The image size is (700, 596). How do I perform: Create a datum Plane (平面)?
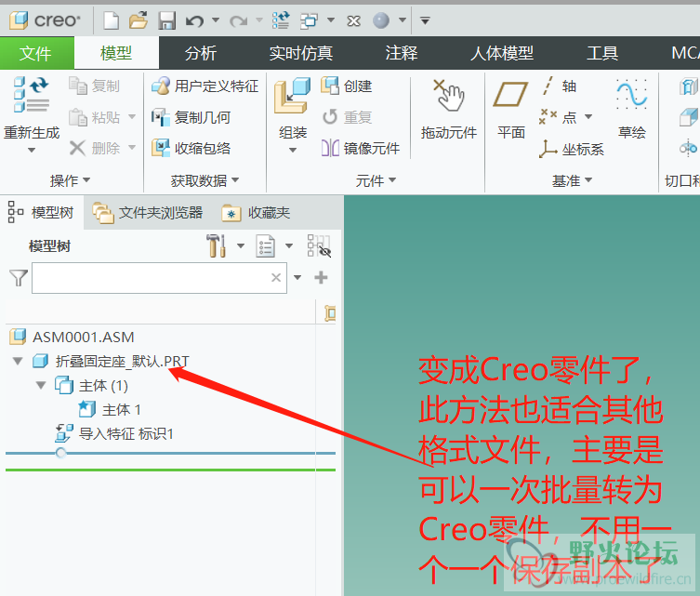tap(510, 110)
